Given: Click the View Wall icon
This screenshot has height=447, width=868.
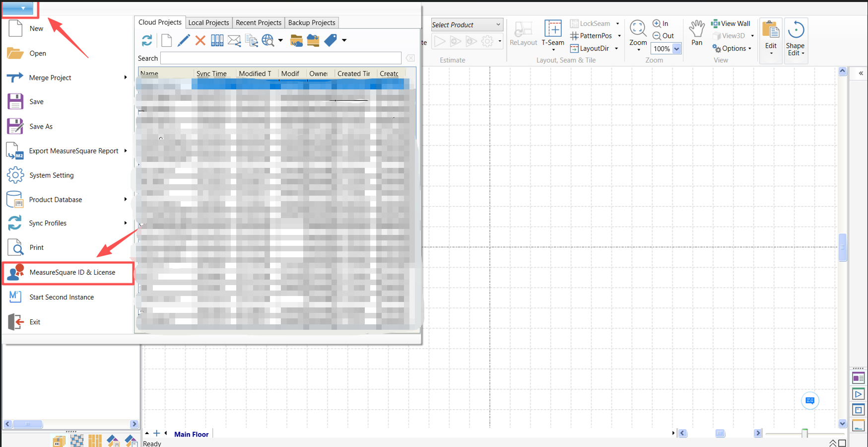Looking at the screenshot, I should (x=731, y=23).
